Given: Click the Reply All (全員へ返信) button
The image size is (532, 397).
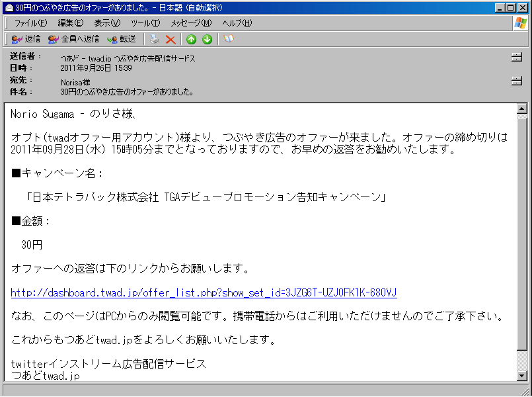Looking at the screenshot, I should (x=73, y=40).
